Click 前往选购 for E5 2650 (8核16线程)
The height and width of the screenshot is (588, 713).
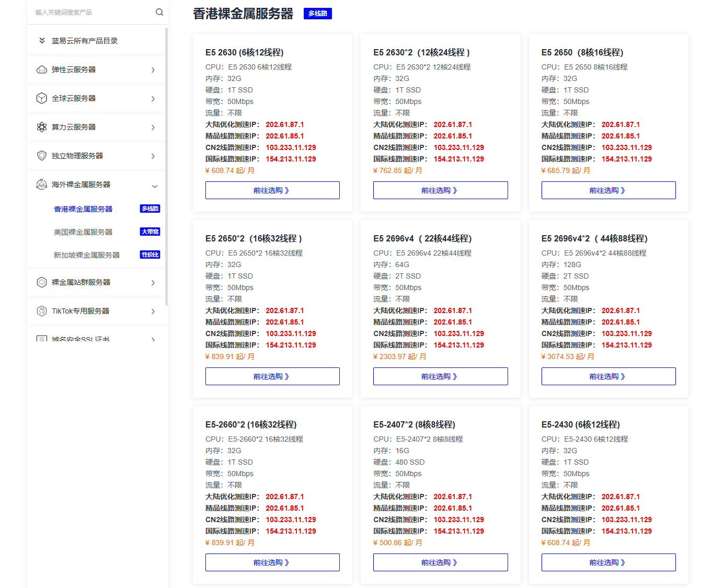tap(608, 190)
